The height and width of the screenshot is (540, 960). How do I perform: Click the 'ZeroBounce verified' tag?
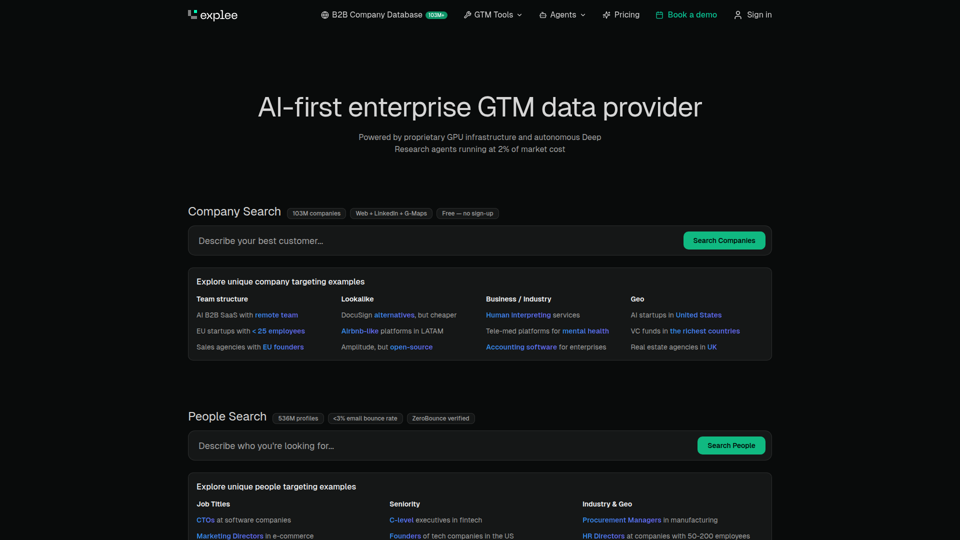441,419
